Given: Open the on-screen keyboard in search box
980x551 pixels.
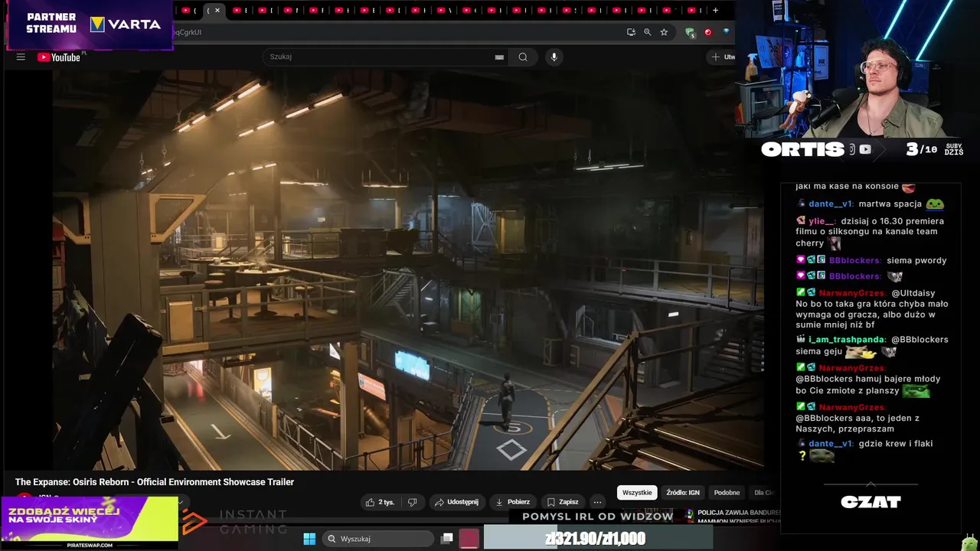Looking at the screenshot, I should click(x=499, y=57).
